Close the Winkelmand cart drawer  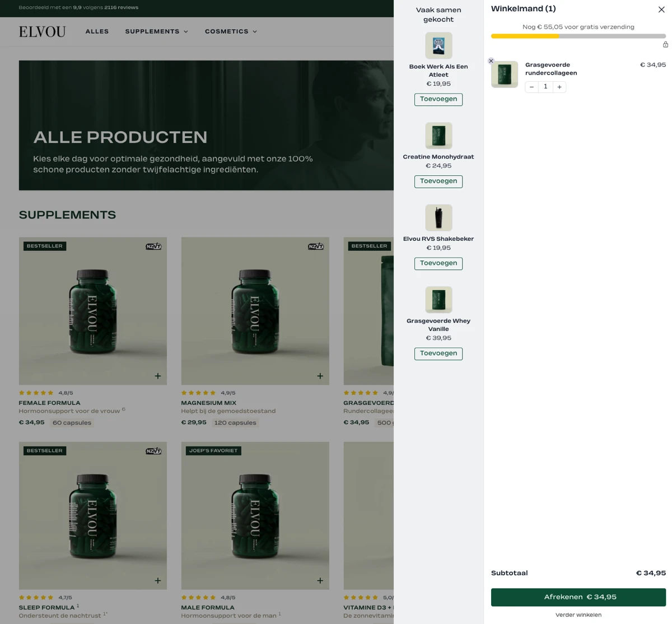[661, 10]
